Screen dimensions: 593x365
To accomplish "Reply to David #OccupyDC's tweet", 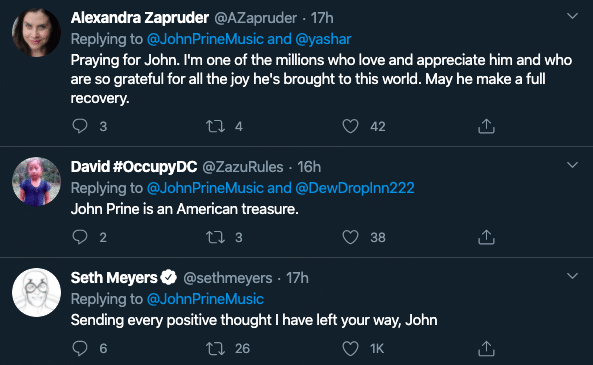I will point(80,237).
